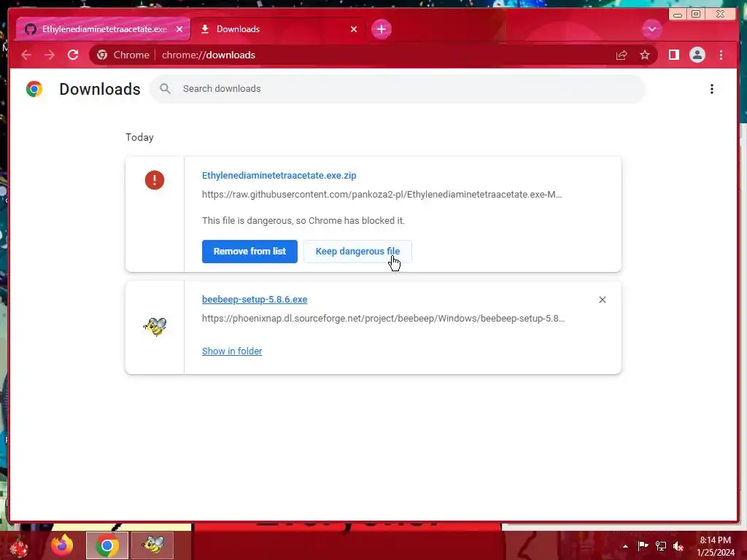Expand the tab search dropdown arrow
Image resolution: width=747 pixels, height=560 pixels.
click(651, 29)
